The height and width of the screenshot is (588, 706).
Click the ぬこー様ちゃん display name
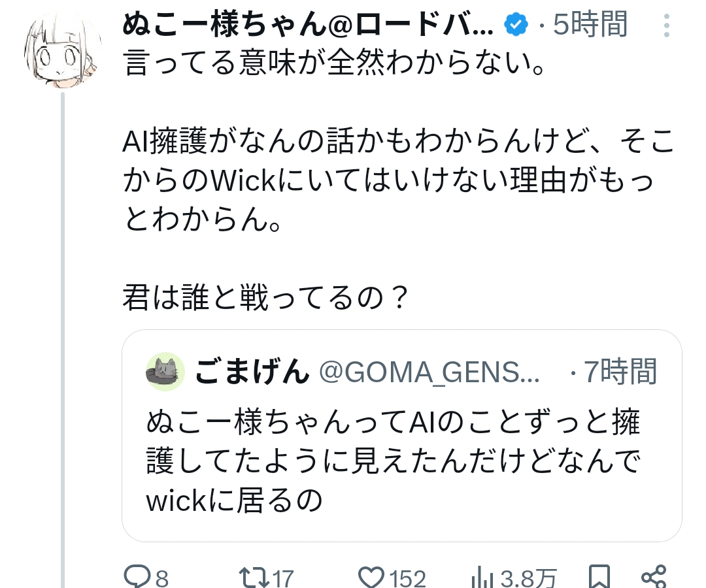[307, 25]
